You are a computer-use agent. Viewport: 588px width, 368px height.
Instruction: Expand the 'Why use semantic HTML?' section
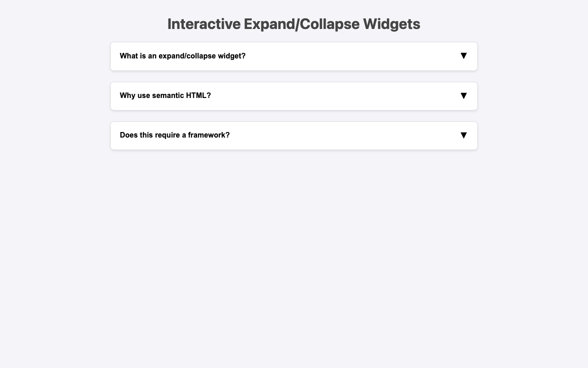(294, 96)
